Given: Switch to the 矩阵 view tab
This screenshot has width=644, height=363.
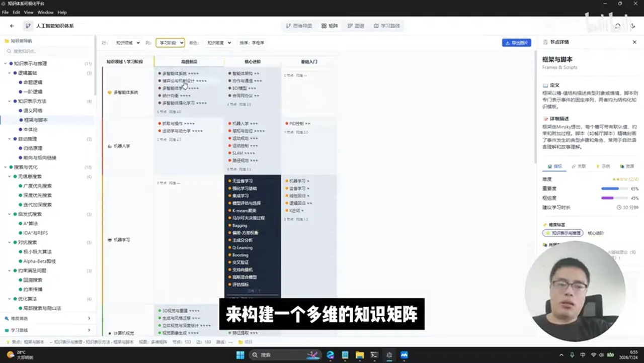Looking at the screenshot, I should pyautogui.click(x=330, y=26).
